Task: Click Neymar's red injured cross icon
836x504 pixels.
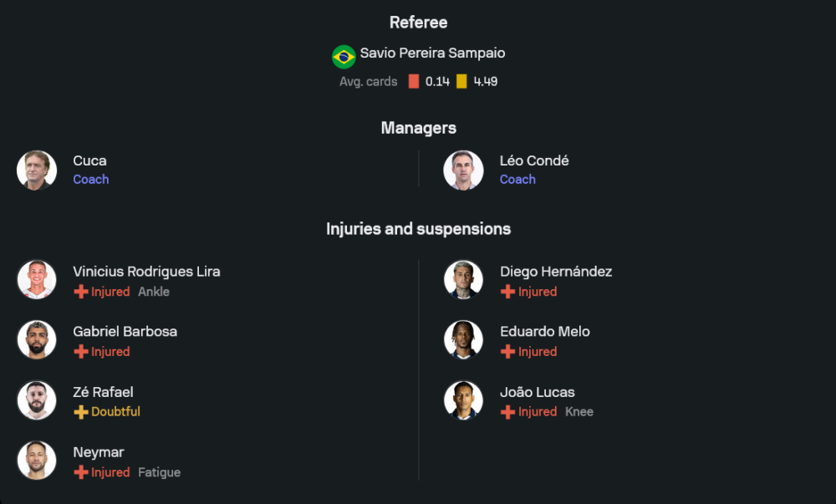Action: click(x=81, y=472)
